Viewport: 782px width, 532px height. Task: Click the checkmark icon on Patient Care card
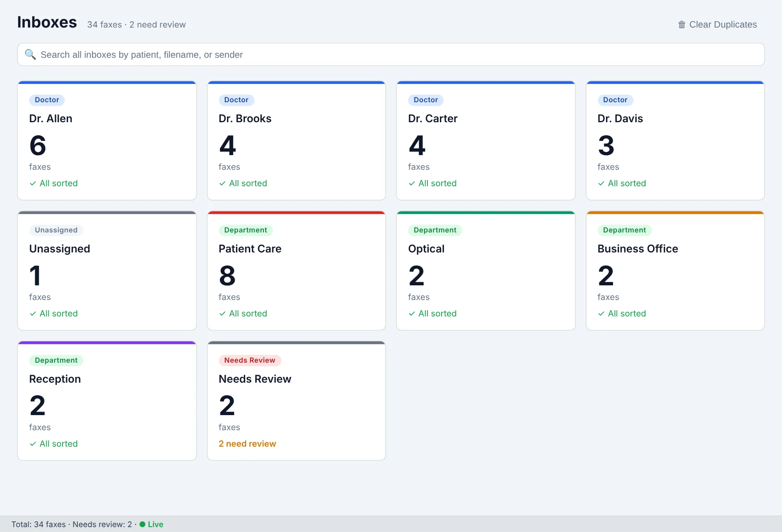click(222, 314)
